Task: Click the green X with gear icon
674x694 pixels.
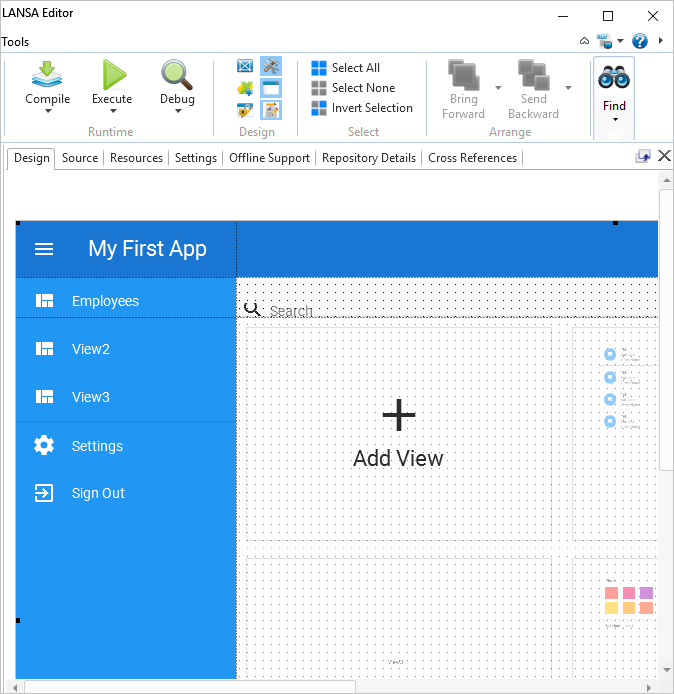Action: [245, 88]
